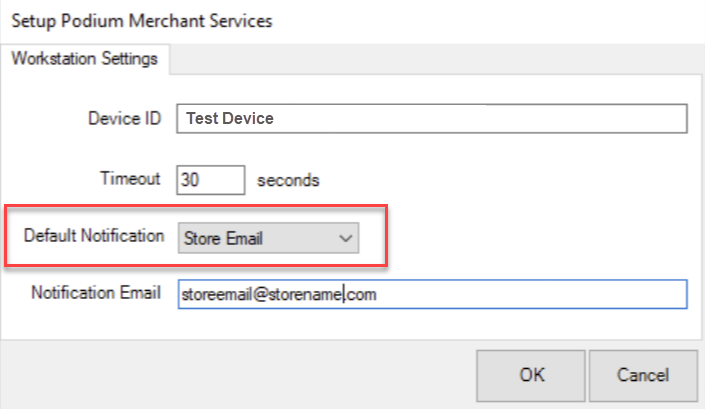The image size is (705, 409).
Task: Click the Notification Email input field
Action: [x=431, y=294]
